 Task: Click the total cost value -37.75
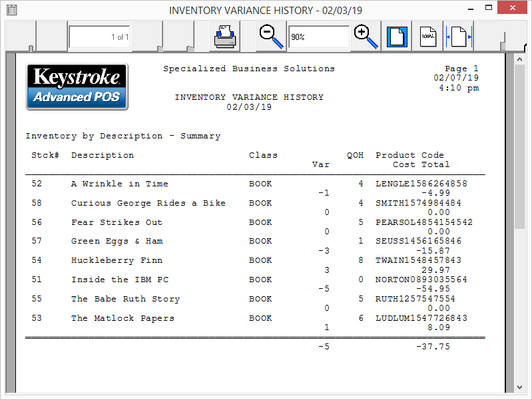tap(433, 347)
